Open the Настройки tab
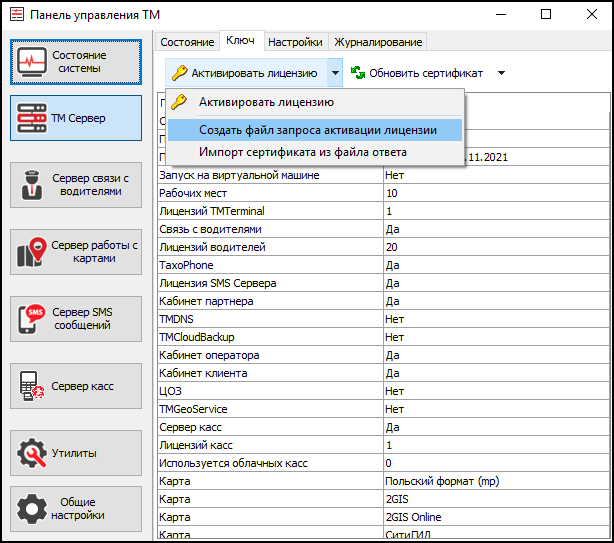Screen dimensions: 614x543 pos(296,42)
